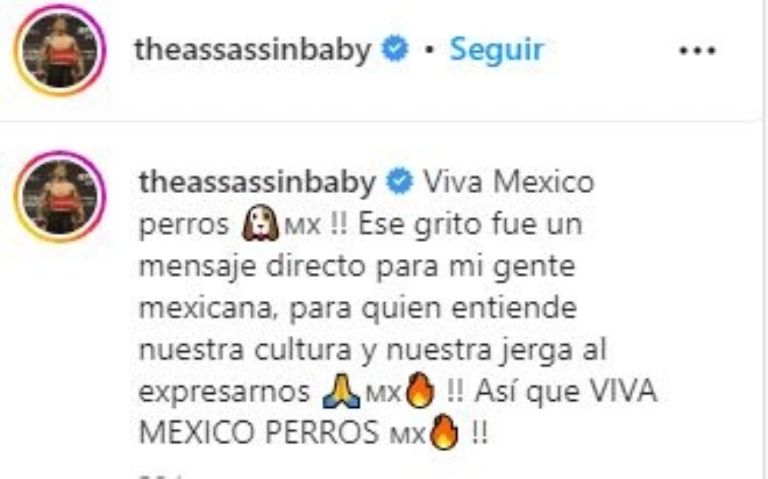Screen dimensions: 768x479
Task: Click the dog emoji after 'perros'
Action: (x=261, y=223)
